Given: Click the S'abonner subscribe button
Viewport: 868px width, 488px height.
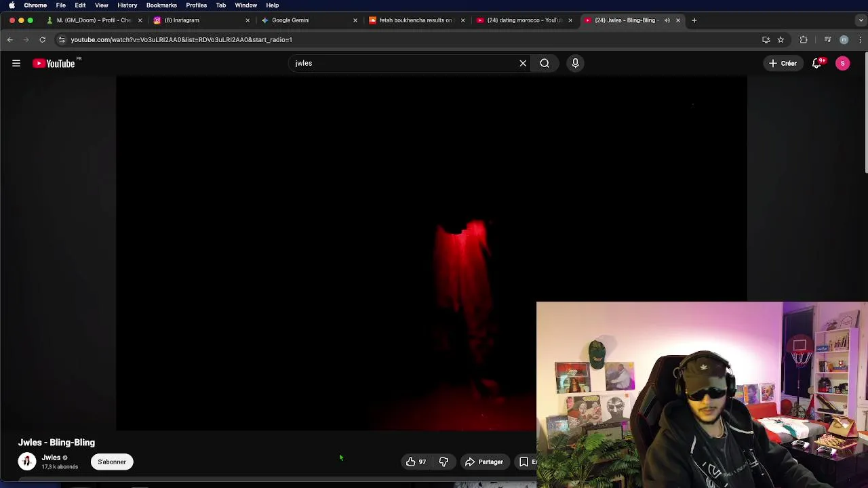Looking at the screenshot, I should point(112,462).
